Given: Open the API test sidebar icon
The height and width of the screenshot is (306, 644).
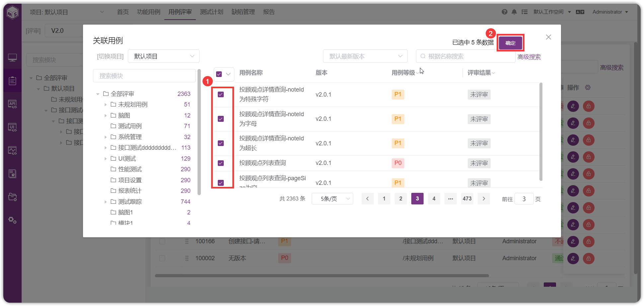Looking at the screenshot, I should (13, 104).
